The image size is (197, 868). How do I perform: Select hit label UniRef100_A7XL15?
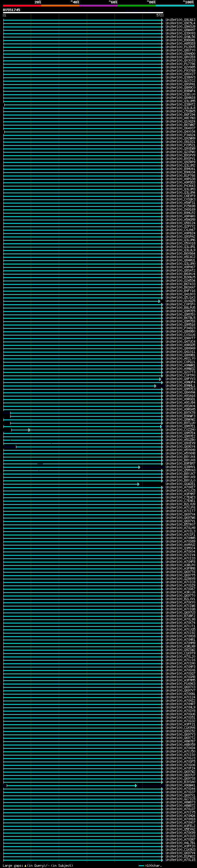point(180,860)
